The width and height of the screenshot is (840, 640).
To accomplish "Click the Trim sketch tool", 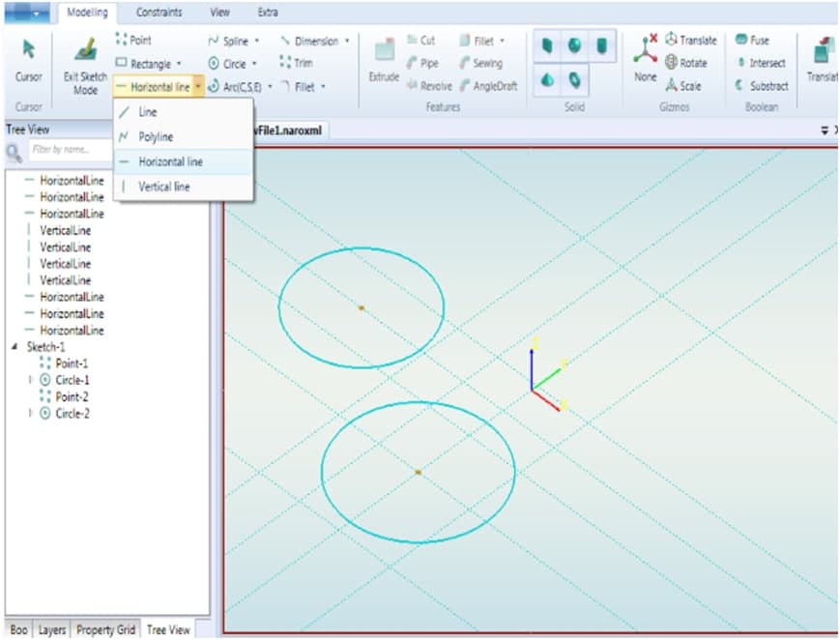I will click(296, 64).
